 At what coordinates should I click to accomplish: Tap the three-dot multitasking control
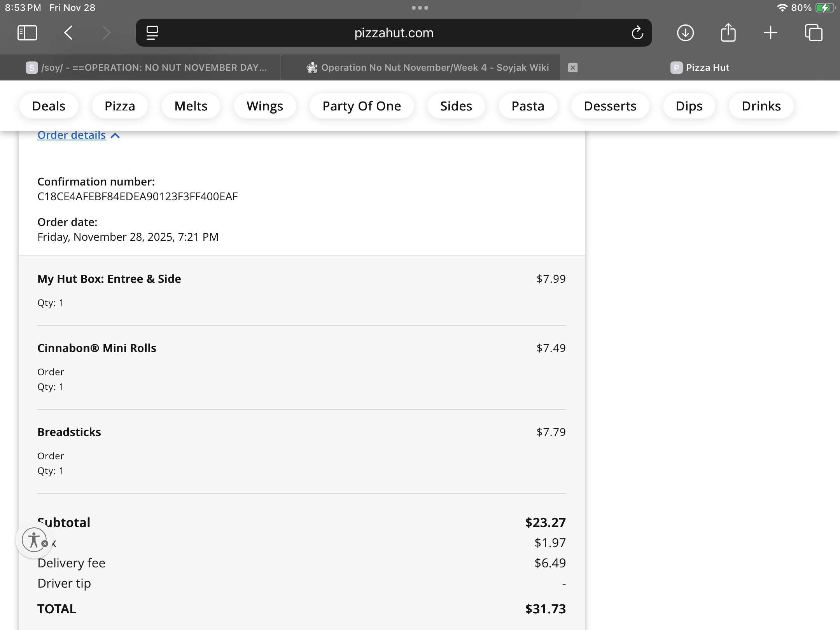pyautogui.click(x=420, y=8)
